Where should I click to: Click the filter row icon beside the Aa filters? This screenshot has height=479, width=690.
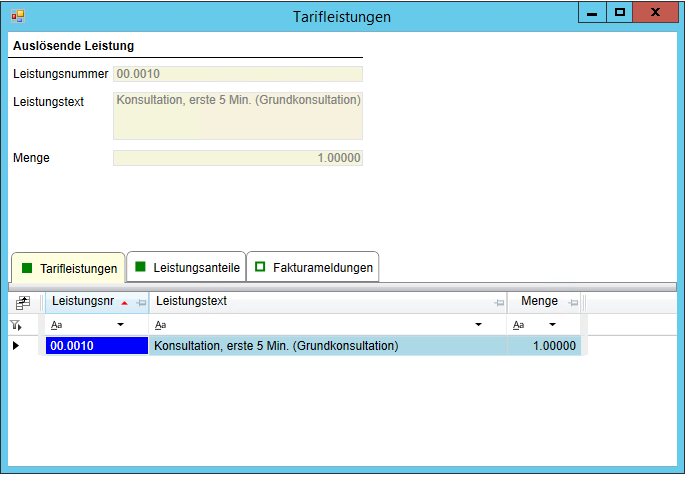pyautogui.click(x=16, y=325)
